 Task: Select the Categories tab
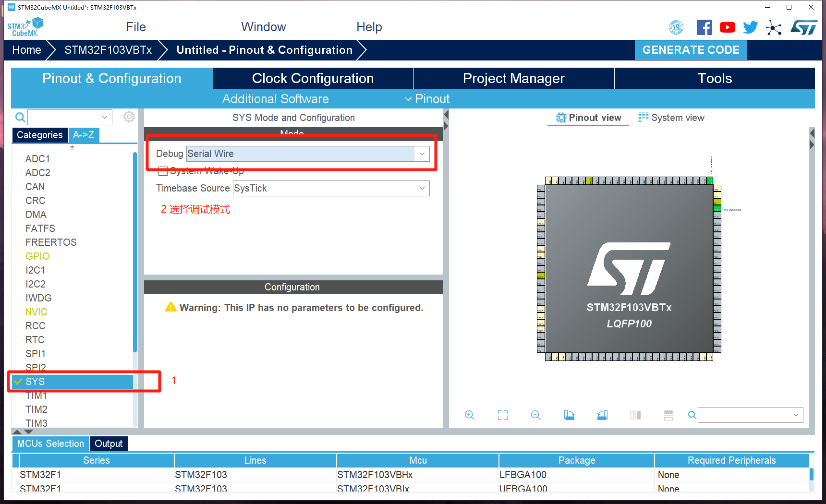(40, 135)
